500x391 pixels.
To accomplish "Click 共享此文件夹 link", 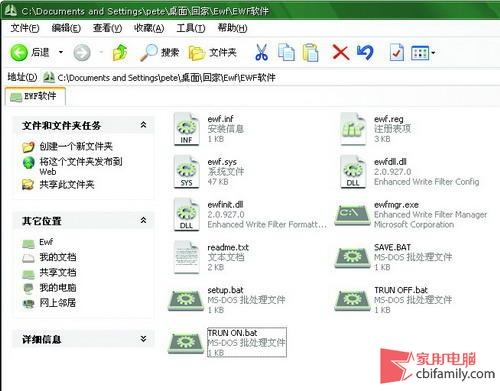I will [x=67, y=184].
